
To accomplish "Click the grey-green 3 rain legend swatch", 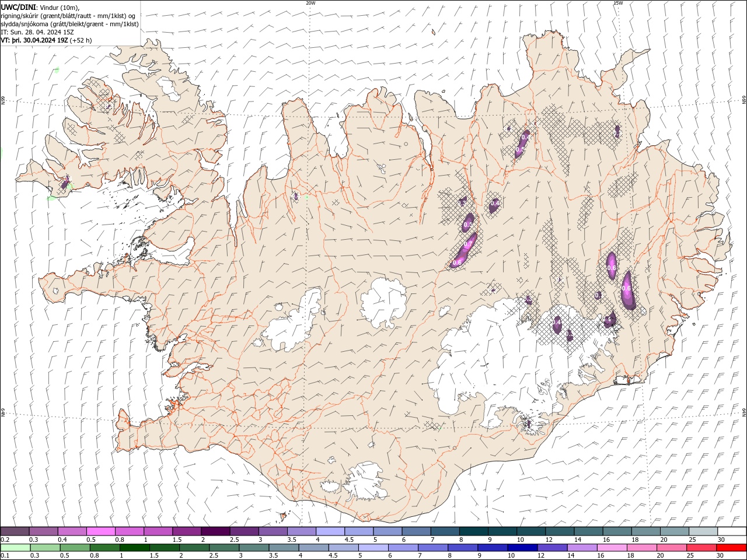I will pyautogui.click(x=254, y=548).
